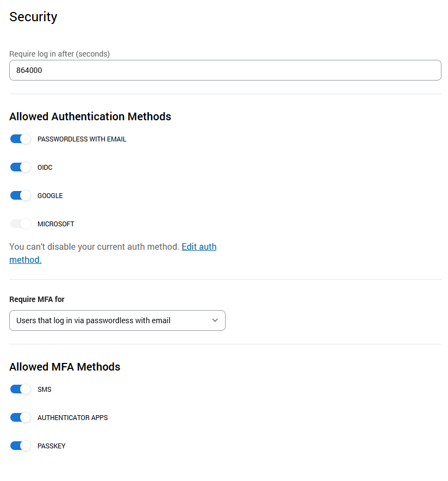The image size is (448, 481).
Task: Toggle the Authenticator Apps switch
Action: click(x=21, y=417)
